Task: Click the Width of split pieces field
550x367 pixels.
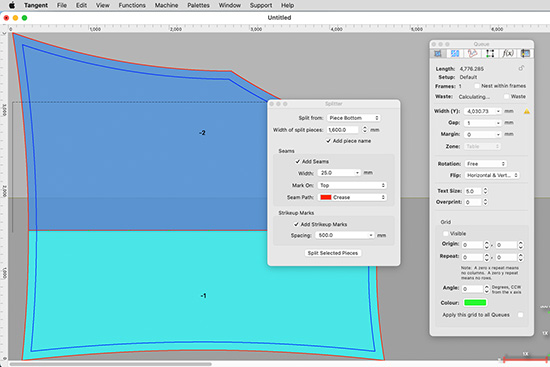Action: pos(343,130)
